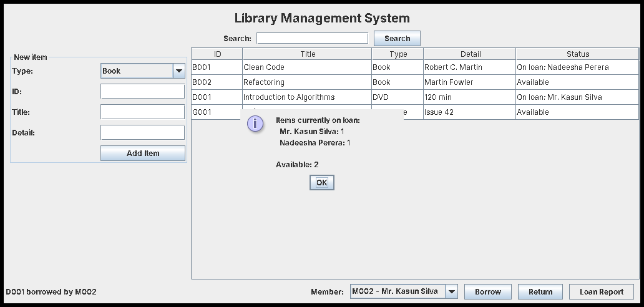Select the Introduction to Algorithms title cell
The image size is (644, 307).
(307, 97)
